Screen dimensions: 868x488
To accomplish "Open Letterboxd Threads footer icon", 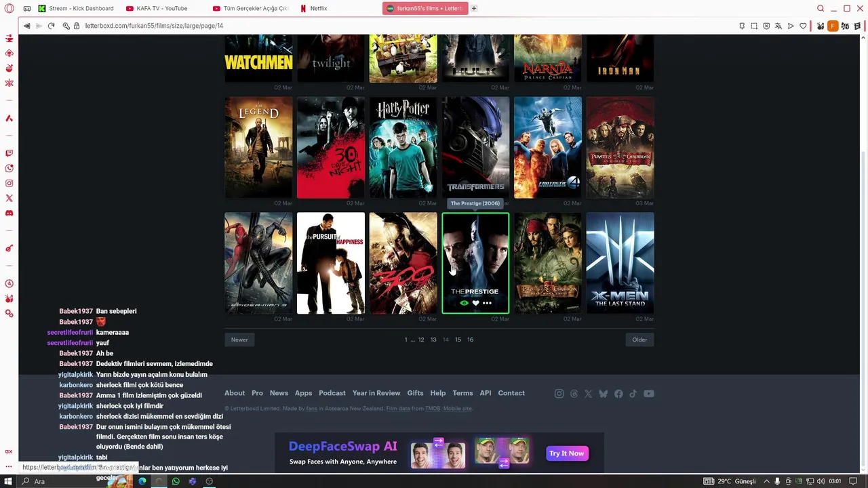I will point(574,394).
